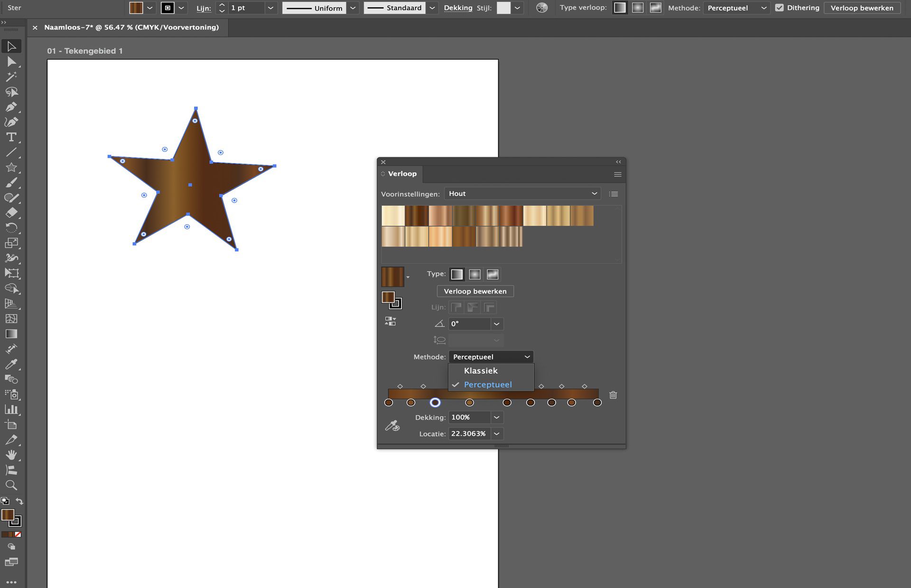Switch to the Naamloos-7 document tab
Viewport: 911px width, 588px height.
[130, 27]
